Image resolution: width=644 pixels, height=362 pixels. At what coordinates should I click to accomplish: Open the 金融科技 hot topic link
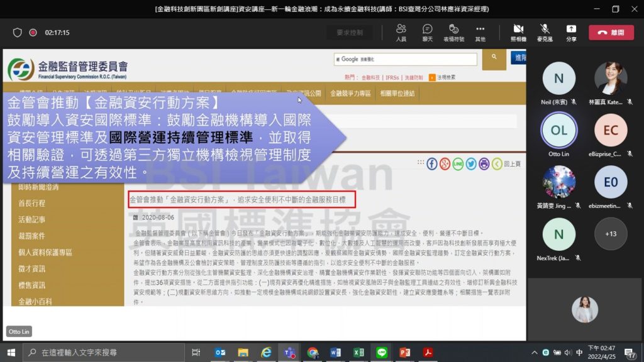370,77
